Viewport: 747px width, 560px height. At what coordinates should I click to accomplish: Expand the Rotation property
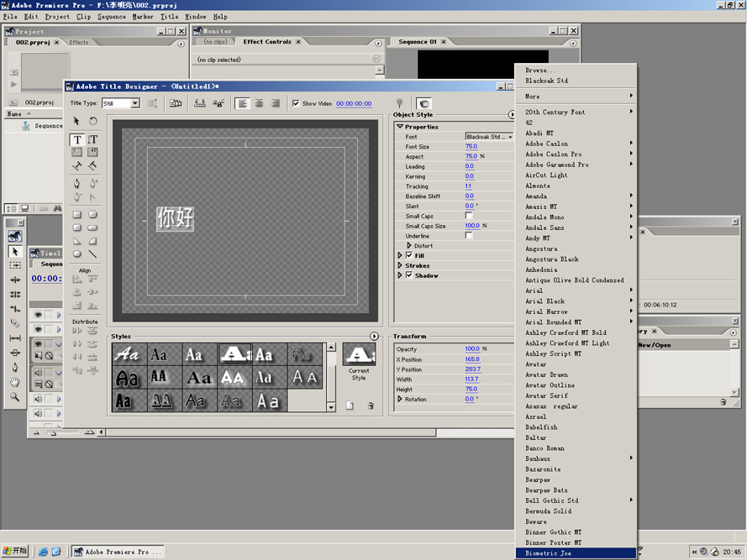click(x=400, y=399)
